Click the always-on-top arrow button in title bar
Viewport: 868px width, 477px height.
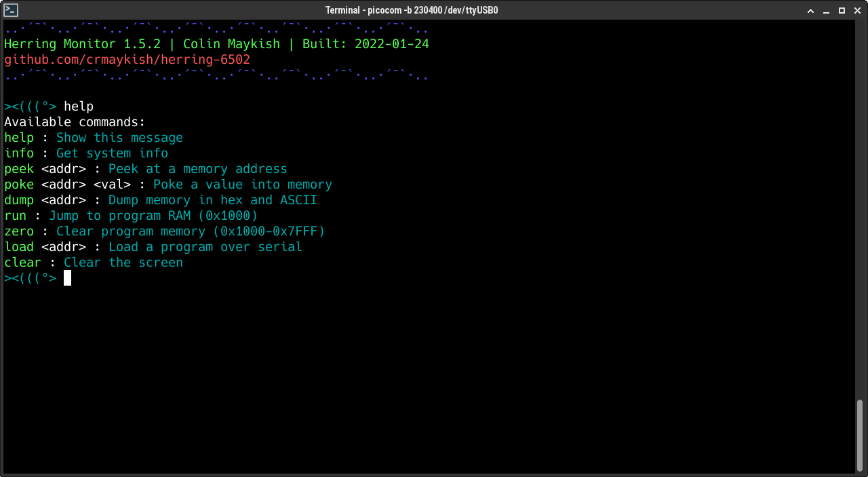tap(810, 10)
